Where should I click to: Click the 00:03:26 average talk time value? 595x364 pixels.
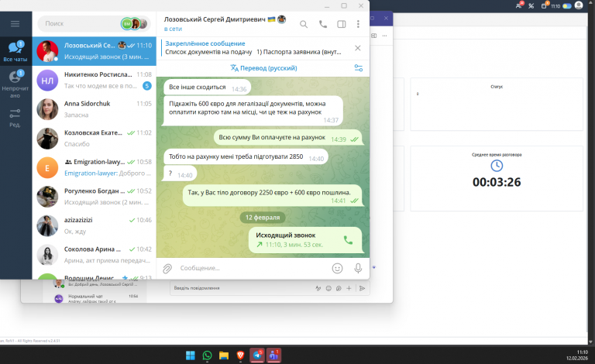click(497, 182)
